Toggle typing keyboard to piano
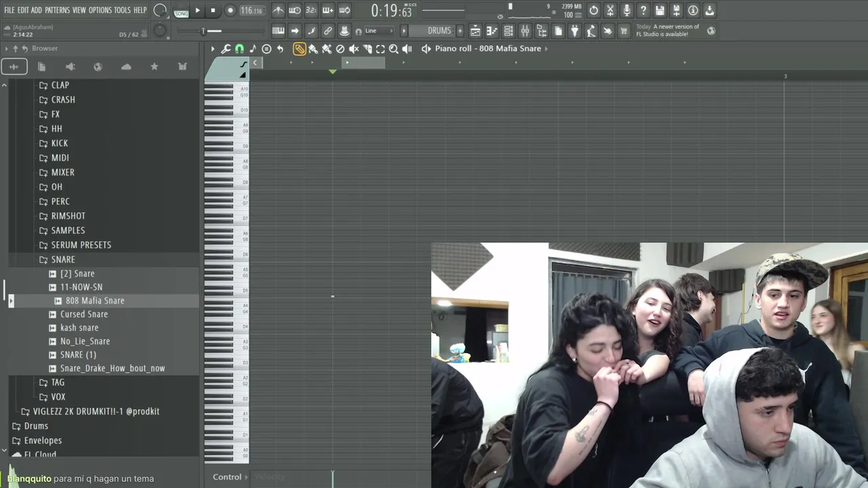This screenshot has width=868, height=488. pos(278,30)
